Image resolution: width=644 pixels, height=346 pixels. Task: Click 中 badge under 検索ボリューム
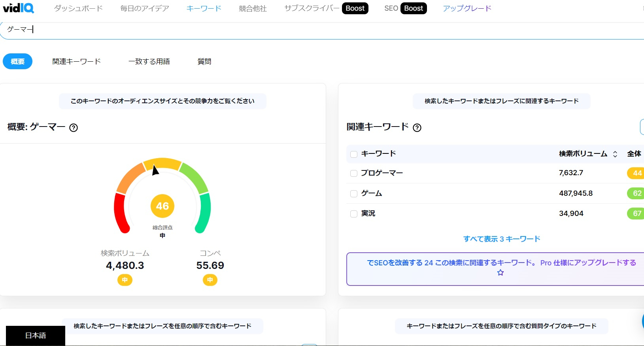tap(125, 280)
